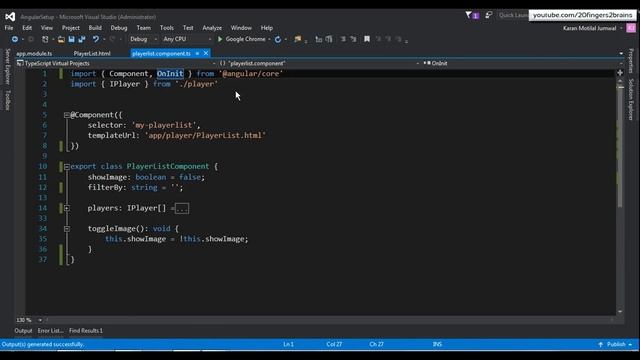Click the Navigate Backward arrow icon

click(14, 39)
